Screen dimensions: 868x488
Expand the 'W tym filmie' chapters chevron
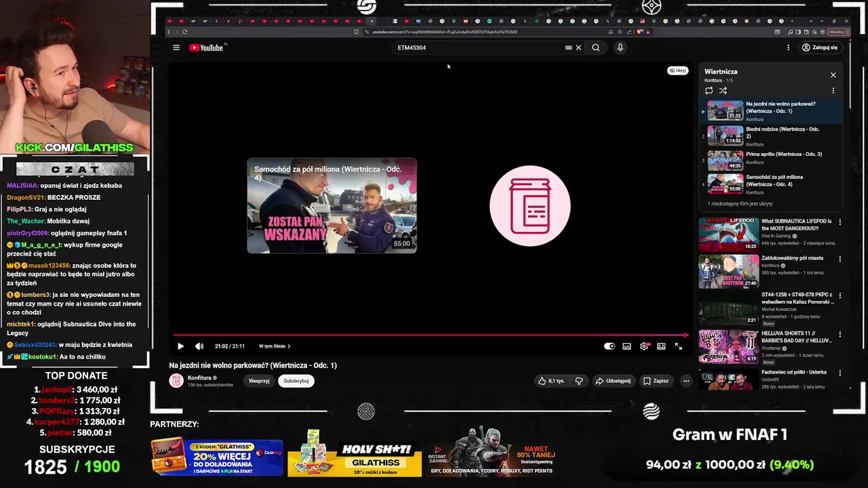click(289, 346)
